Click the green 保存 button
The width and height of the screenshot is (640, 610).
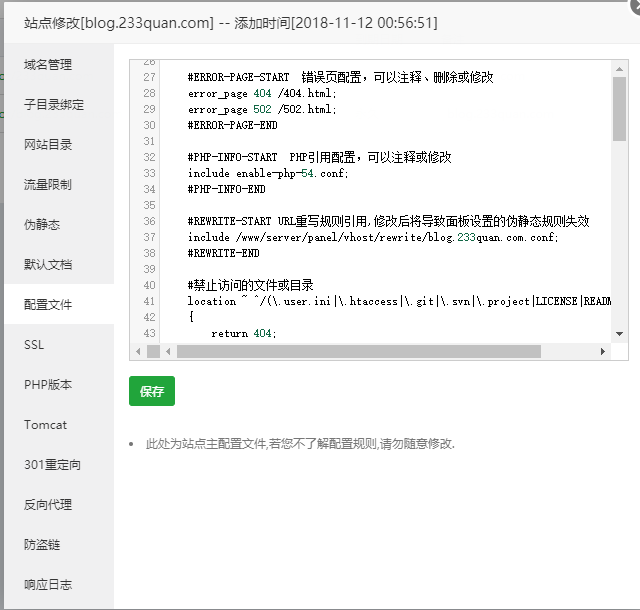point(152,392)
